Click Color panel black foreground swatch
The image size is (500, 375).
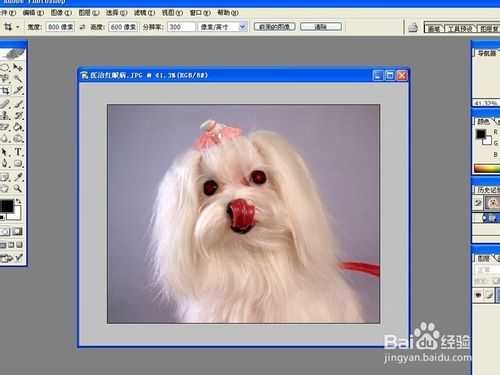[481, 134]
